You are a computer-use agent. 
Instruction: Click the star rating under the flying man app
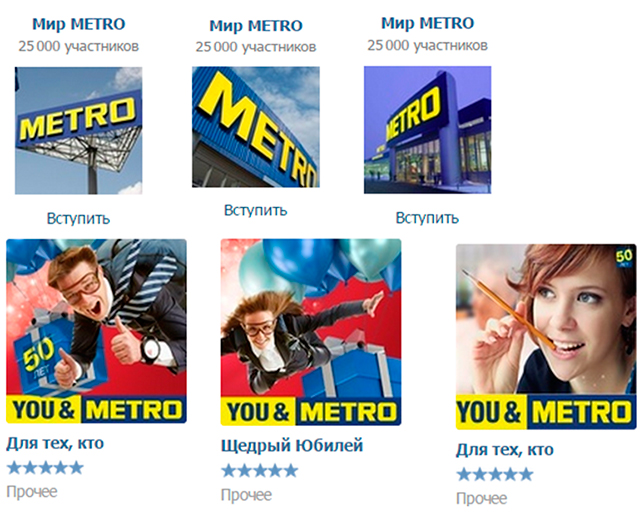45,468
